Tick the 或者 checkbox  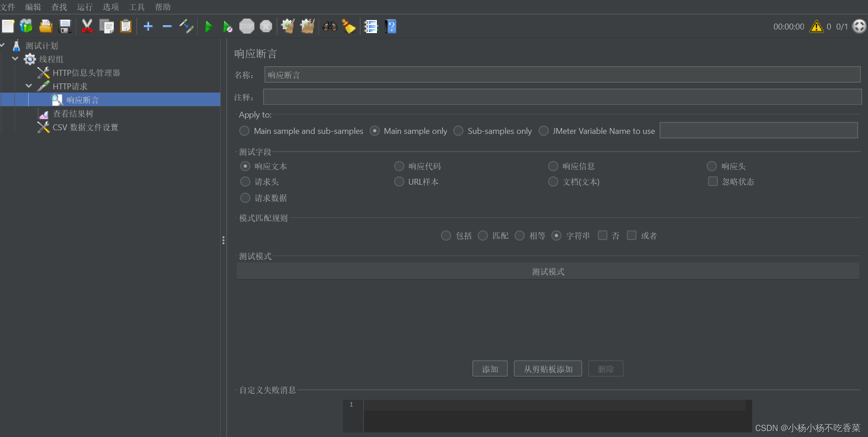[631, 235]
